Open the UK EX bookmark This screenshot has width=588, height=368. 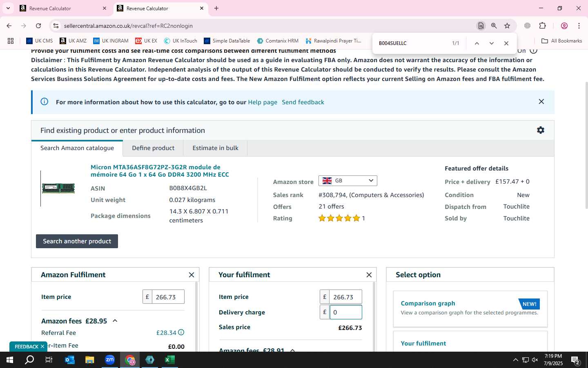click(x=146, y=41)
